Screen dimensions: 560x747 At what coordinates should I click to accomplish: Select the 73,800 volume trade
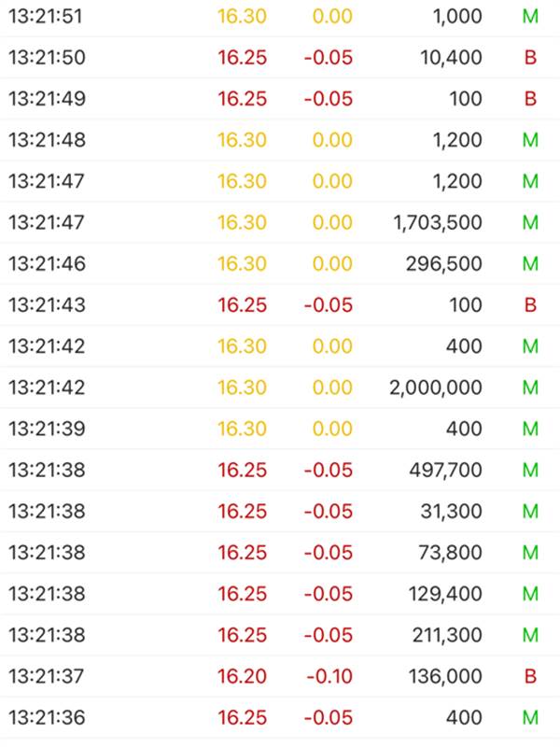click(451, 552)
